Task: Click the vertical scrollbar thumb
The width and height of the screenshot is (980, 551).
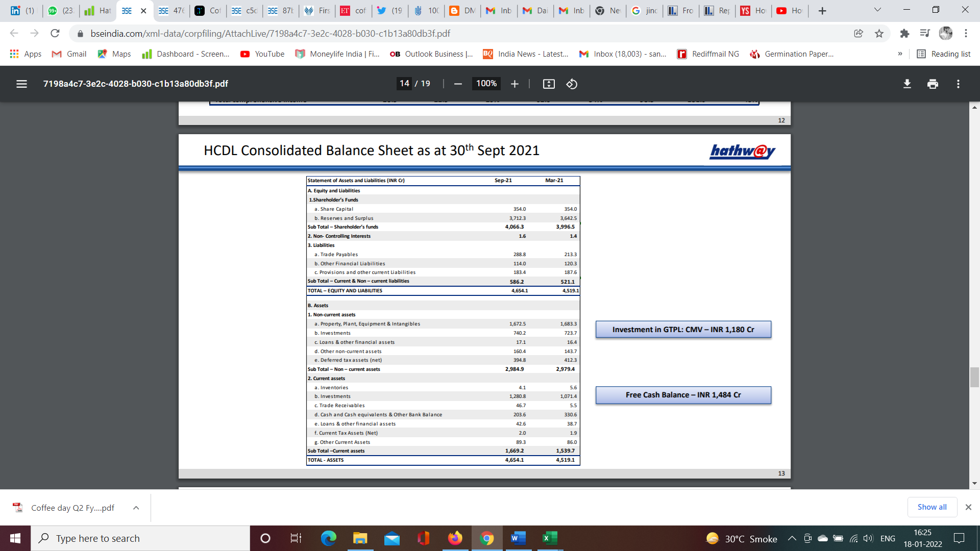Action: pyautogui.click(x=974, y=377)
